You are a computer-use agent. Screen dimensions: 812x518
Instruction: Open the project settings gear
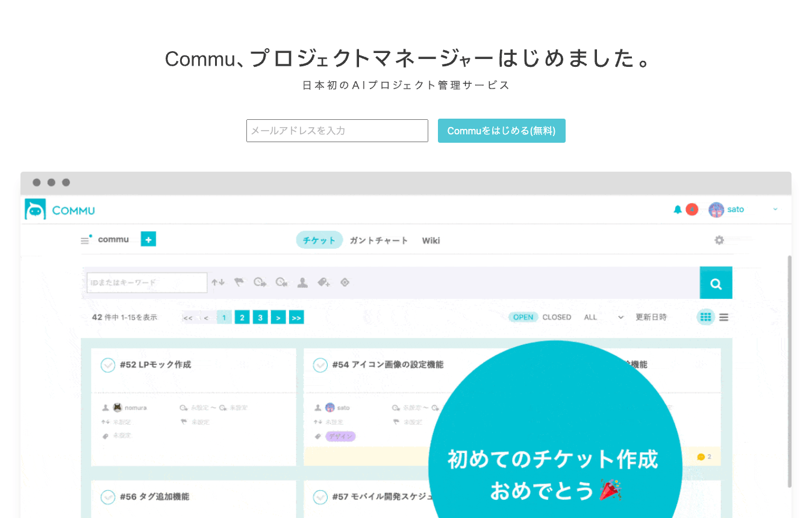(x=719, y=240)
